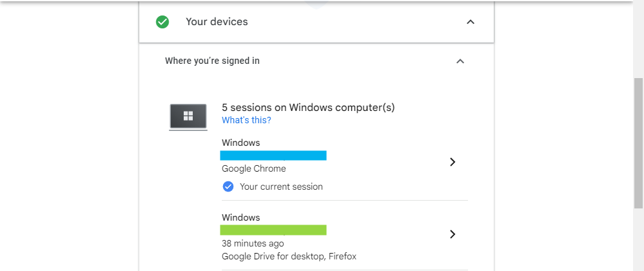This screenshot has width=644, height=271.
Task: Open the Google Chrome session chevron arrow
Action: pos(453,162)
